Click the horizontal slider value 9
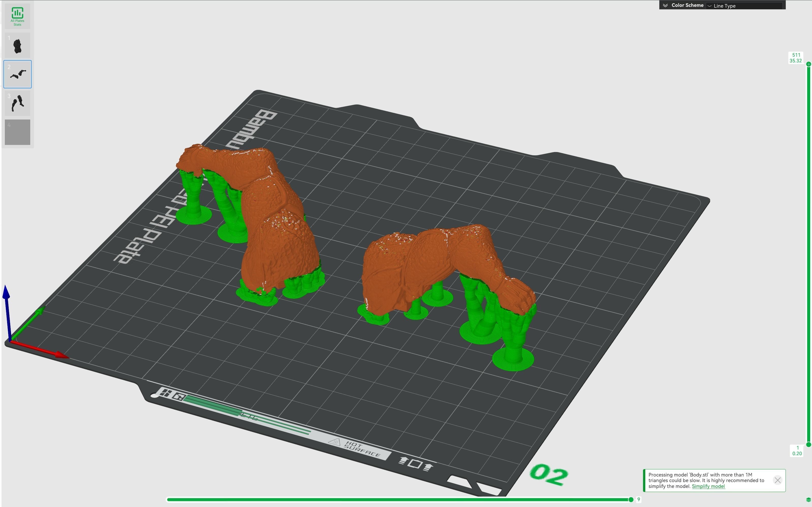 (x=638, y=500)
